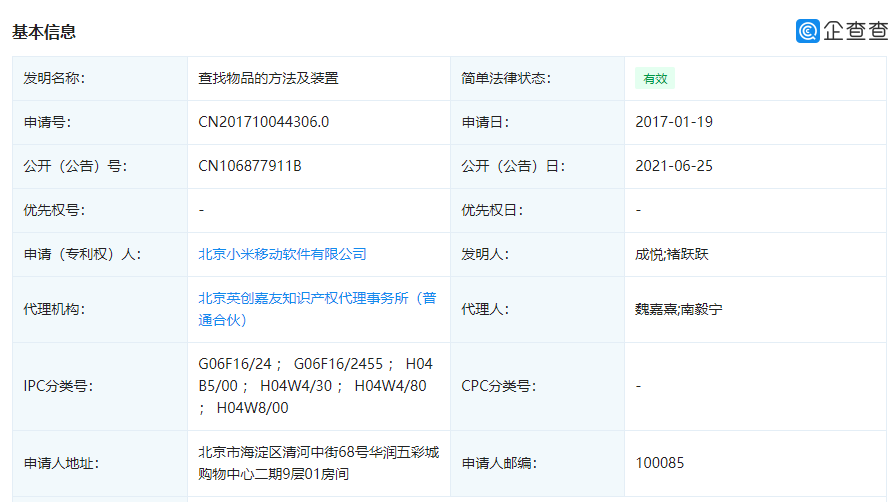Screen dimensions: 890x502
Task: Click the 代理人 label
Action: coord(485,309)
